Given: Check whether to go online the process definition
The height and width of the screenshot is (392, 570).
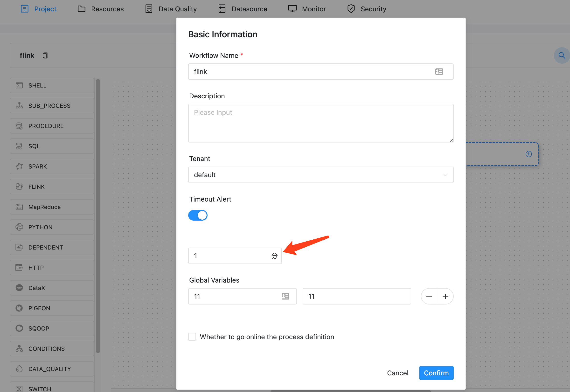Looking at the screenshot, I should pos(192,337).
